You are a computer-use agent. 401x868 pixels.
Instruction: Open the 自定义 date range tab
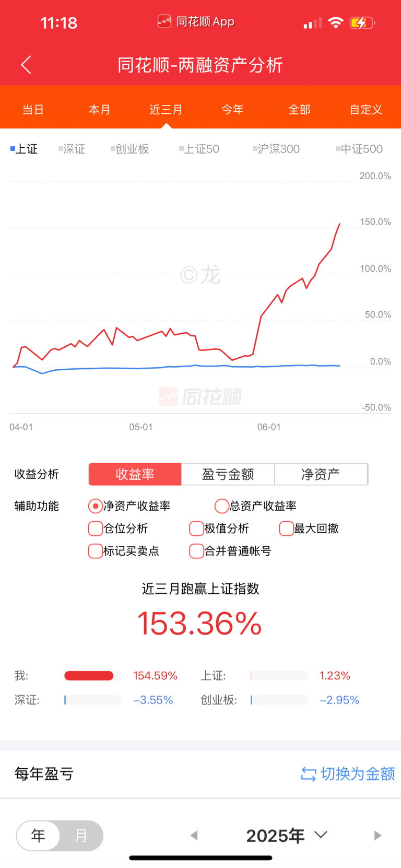(366, 110)
